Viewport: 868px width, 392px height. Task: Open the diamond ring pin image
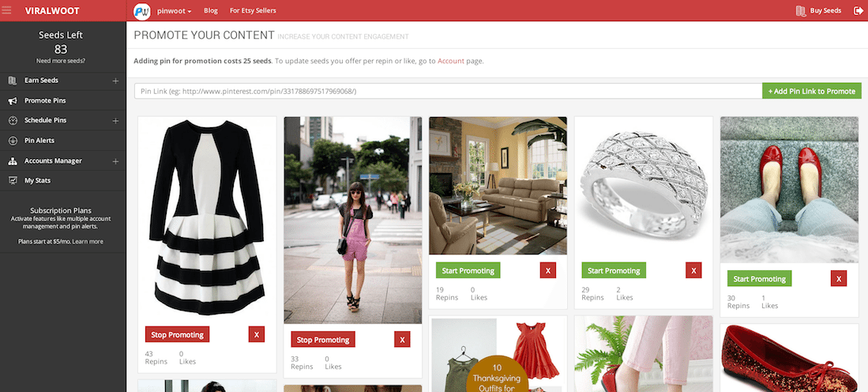(x=644, y=186)
